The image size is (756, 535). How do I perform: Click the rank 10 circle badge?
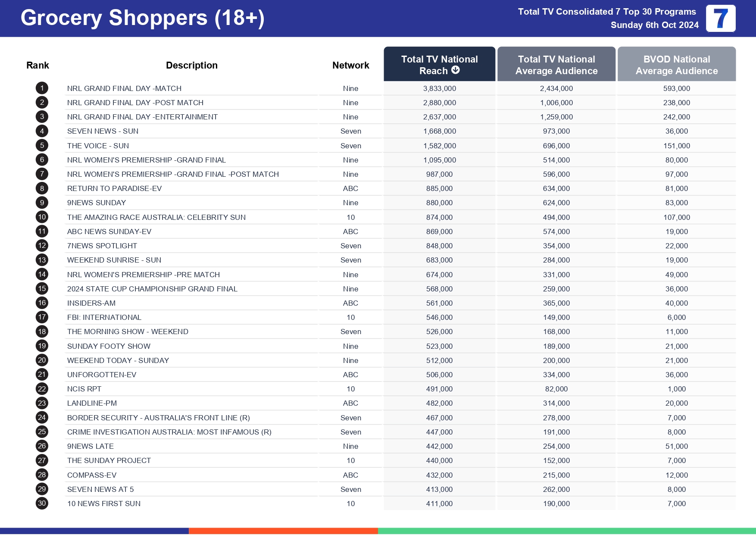pyautogui.click(x=42, y=217)
